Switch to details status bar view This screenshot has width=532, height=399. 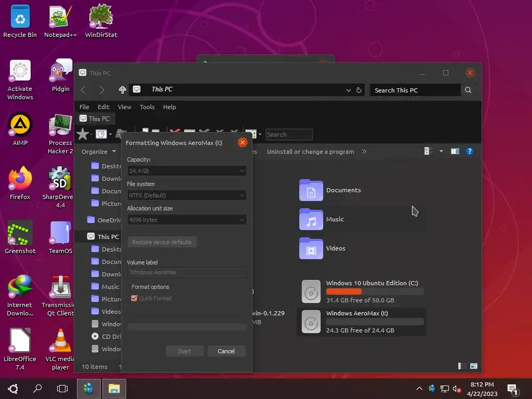point(462,366)
